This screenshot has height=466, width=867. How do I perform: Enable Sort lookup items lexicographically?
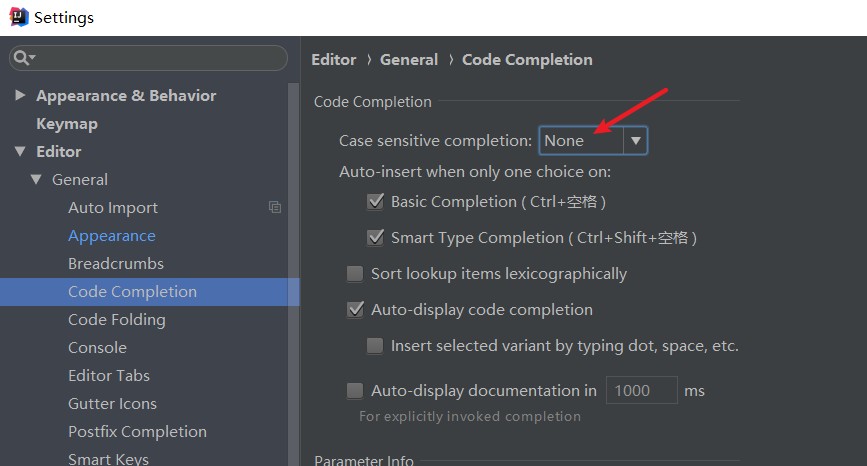tap(355, 274)
